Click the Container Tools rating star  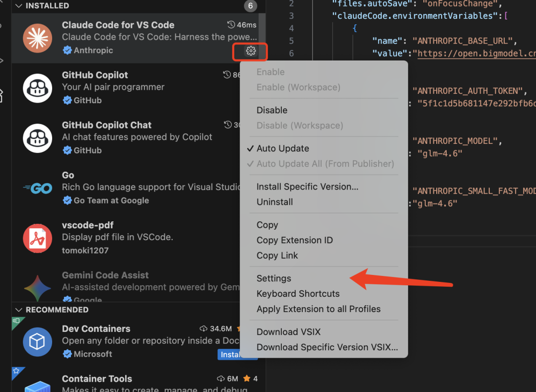(x=247, y=378)
